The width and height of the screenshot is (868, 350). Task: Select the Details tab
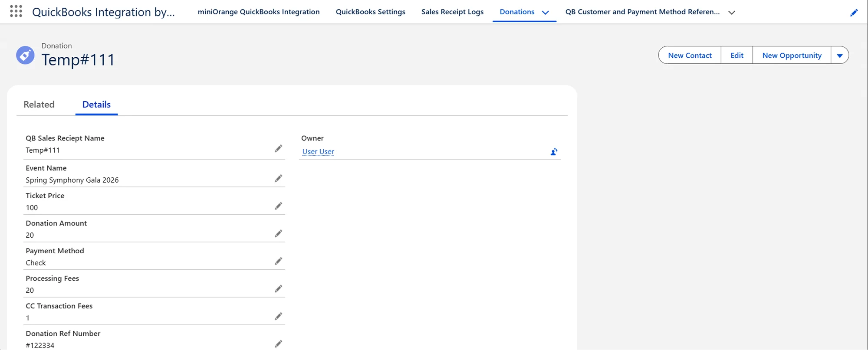pos(96,104)
